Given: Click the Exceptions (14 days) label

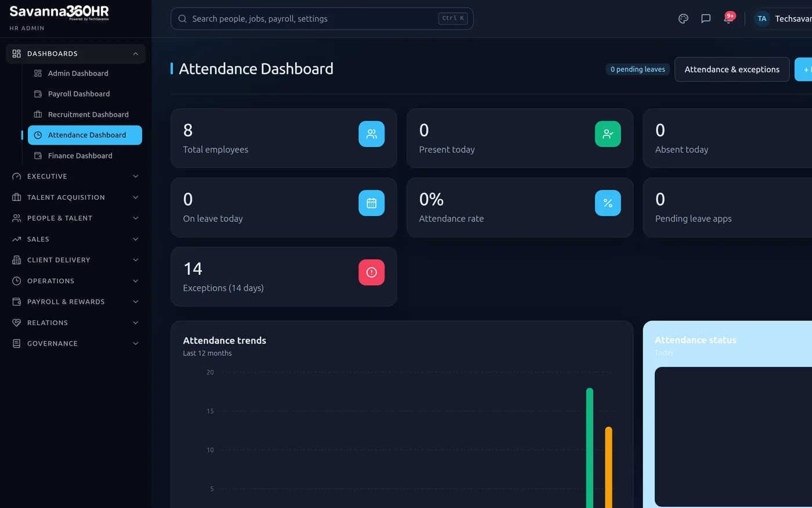Looking at the screenshot, I should 223,288.
